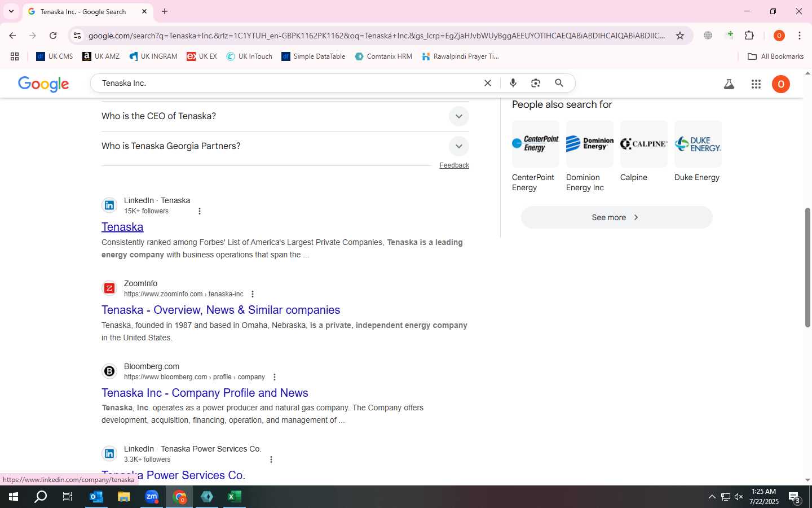Open the UK EX bookmark
The height and width of the screenshot is (508, 812).
(x=202, y=56)
